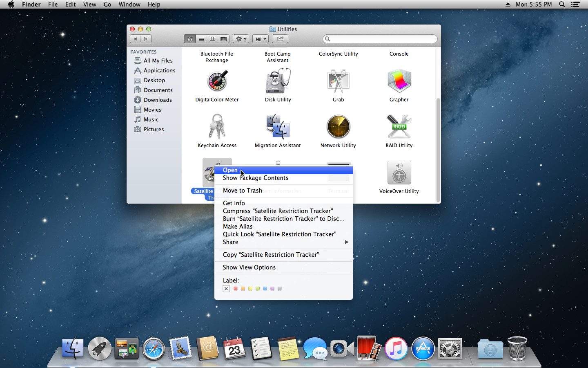Image resolution: width=588 pixels, height=368 pixels.
Task: Switch to column view mode
Action: (212, 39)
